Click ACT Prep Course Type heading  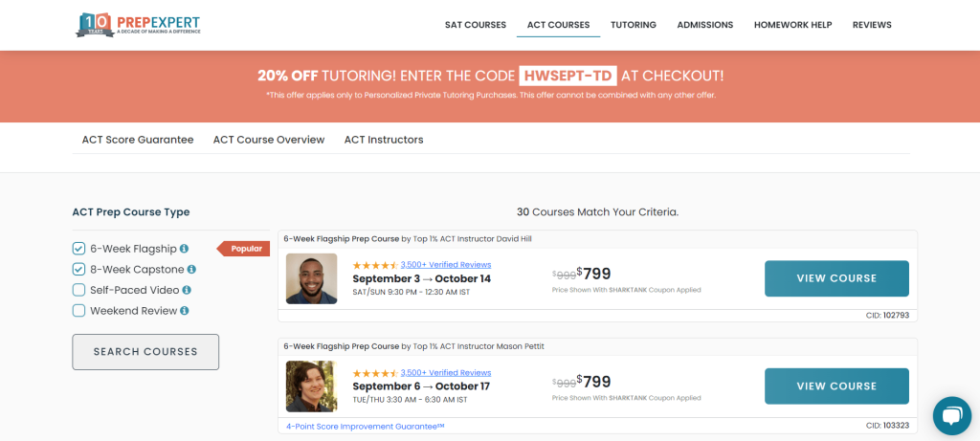click(131, 212)
